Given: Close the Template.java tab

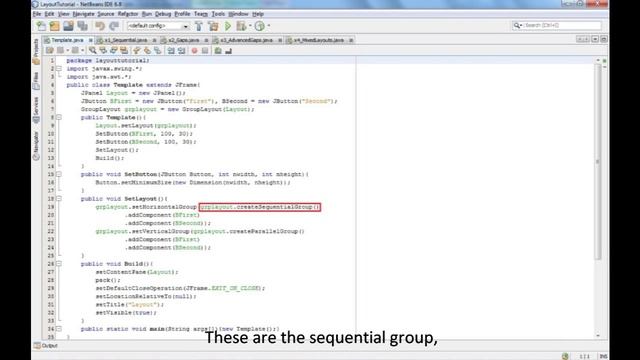Looking at the screenshot, I should [91, 40].
